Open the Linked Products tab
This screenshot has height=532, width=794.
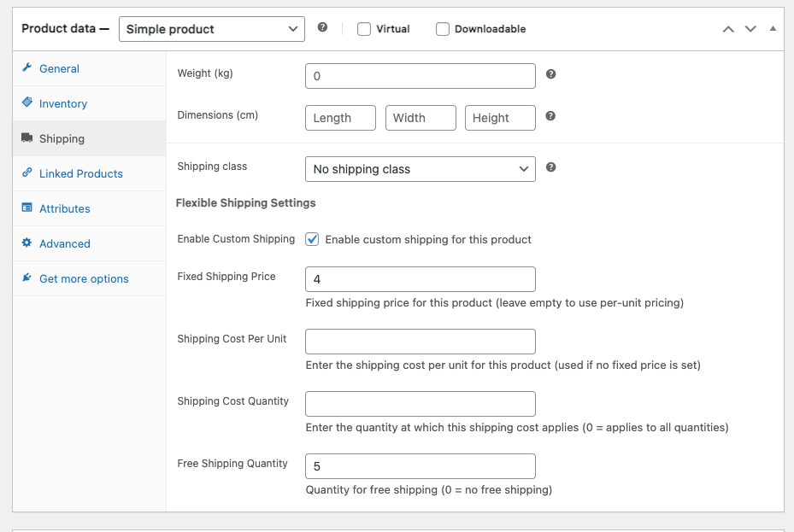(x=81, y=173)
